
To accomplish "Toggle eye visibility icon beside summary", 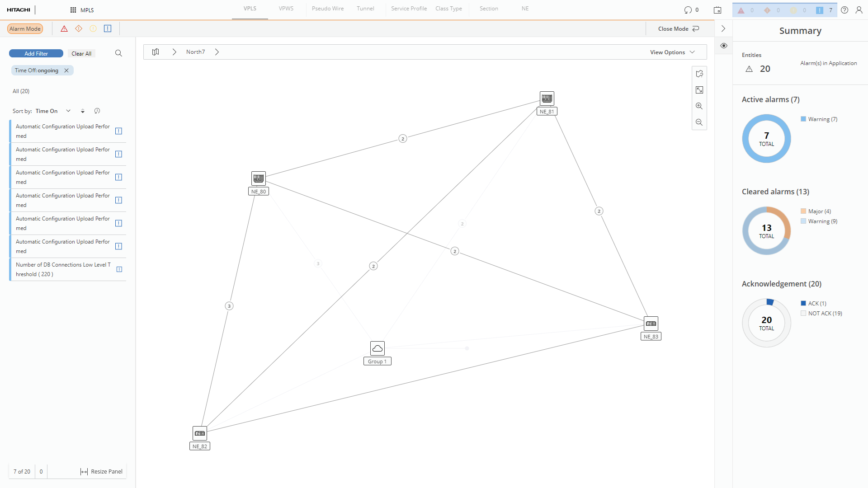I will [x=724, y=46].
